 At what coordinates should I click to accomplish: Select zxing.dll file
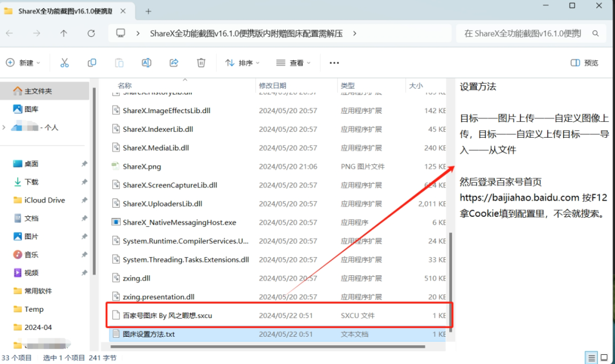[x=278, y=278]
